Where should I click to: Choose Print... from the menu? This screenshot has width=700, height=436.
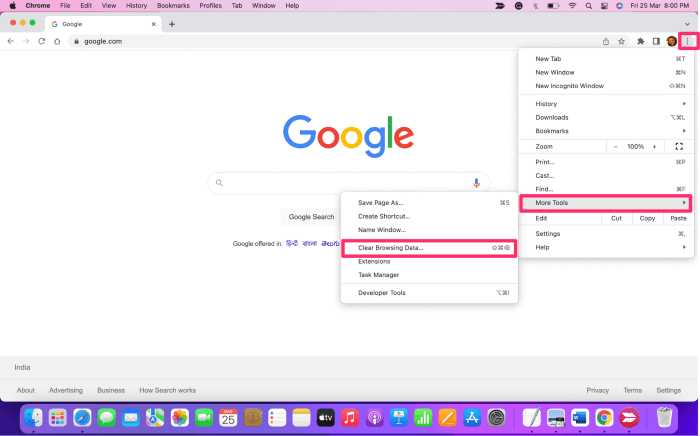coord(606,162)
